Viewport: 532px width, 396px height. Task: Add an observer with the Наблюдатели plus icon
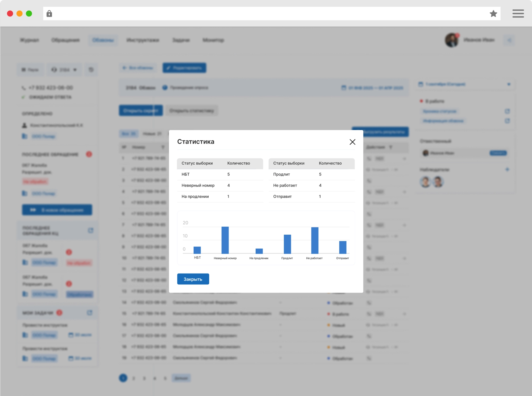point(507,169)
